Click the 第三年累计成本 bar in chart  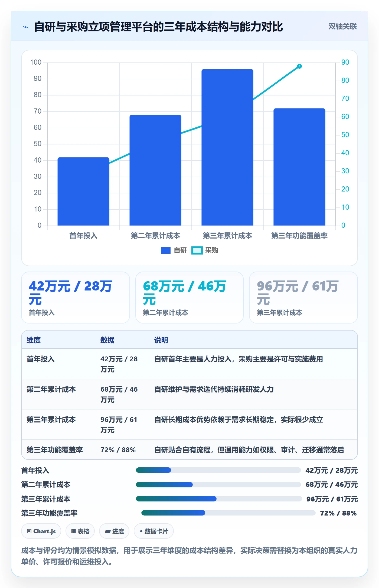227,147
